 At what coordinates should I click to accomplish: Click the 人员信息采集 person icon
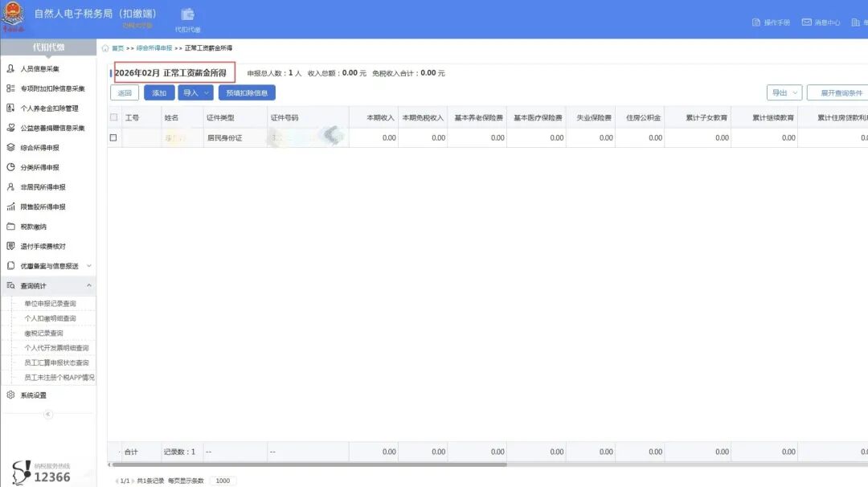10,68
